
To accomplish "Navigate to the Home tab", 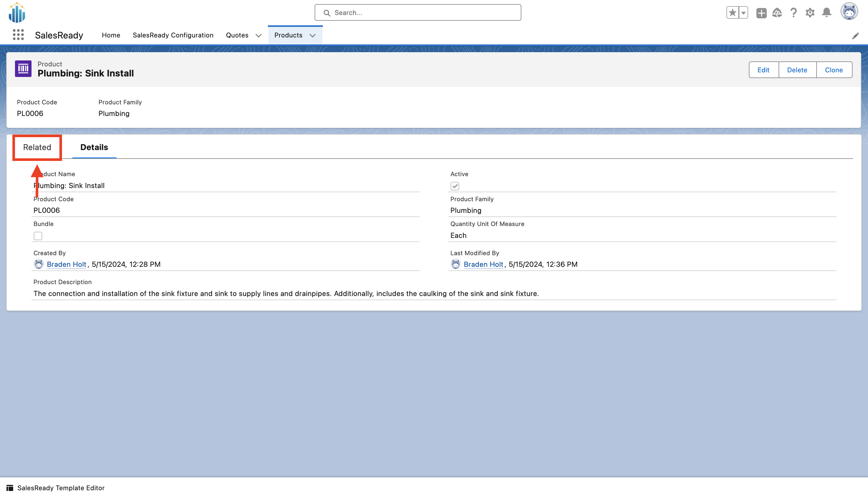I will click(111, 35).
